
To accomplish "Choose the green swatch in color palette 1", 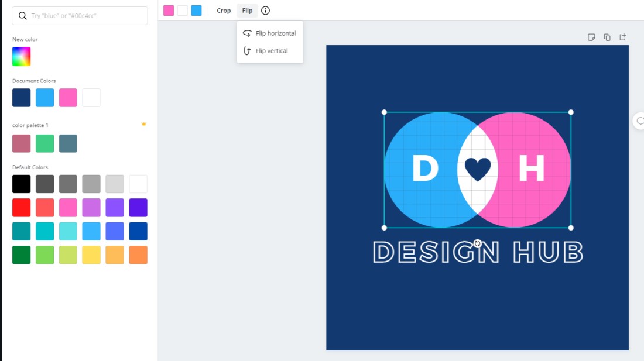I will (44, 143).
